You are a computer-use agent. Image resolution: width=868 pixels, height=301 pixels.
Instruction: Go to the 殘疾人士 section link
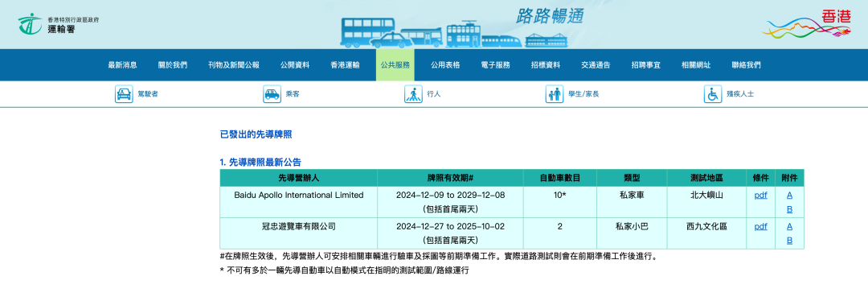740,94
